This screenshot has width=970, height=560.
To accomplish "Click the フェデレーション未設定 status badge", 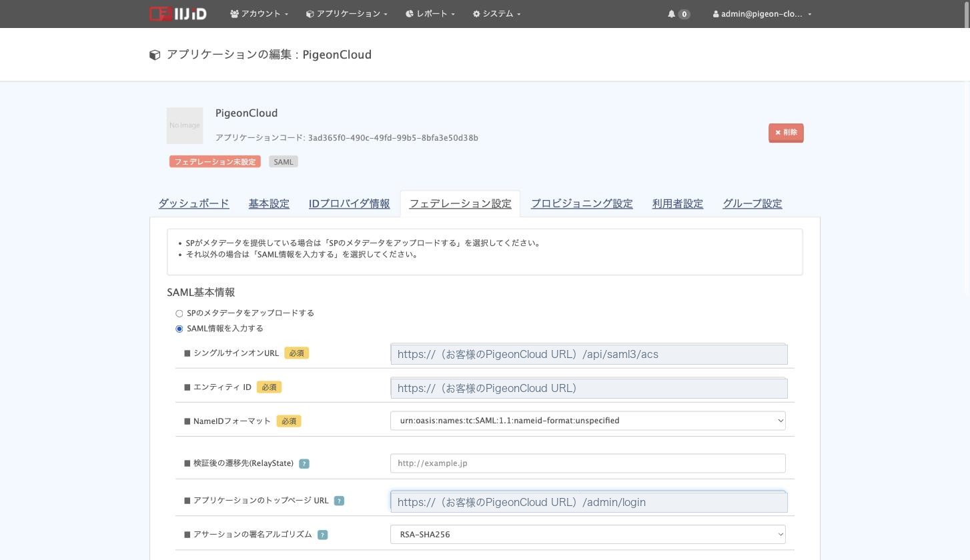I will pyautogui.click(x=215, y=162).
